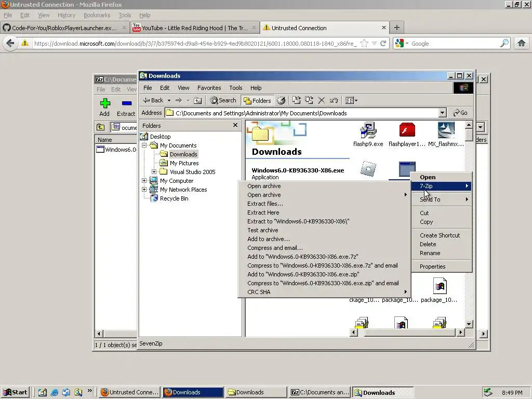
Task: Bookmark page with the star icon
Action: [x=364, y=44]
